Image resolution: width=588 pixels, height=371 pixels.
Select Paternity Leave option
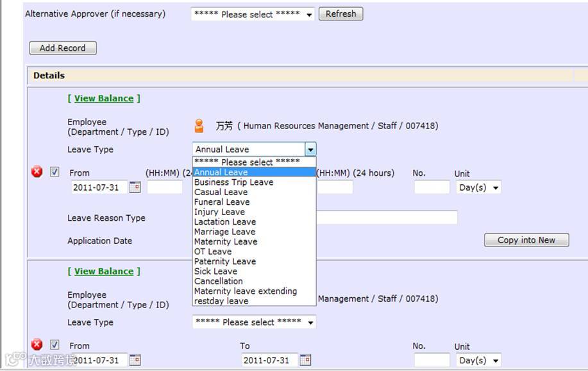pos(254,261)
